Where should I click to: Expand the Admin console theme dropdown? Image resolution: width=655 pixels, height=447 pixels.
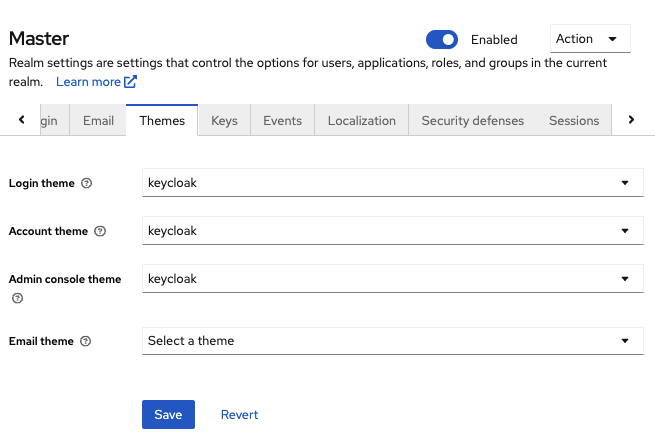click(x=393, y=279)
